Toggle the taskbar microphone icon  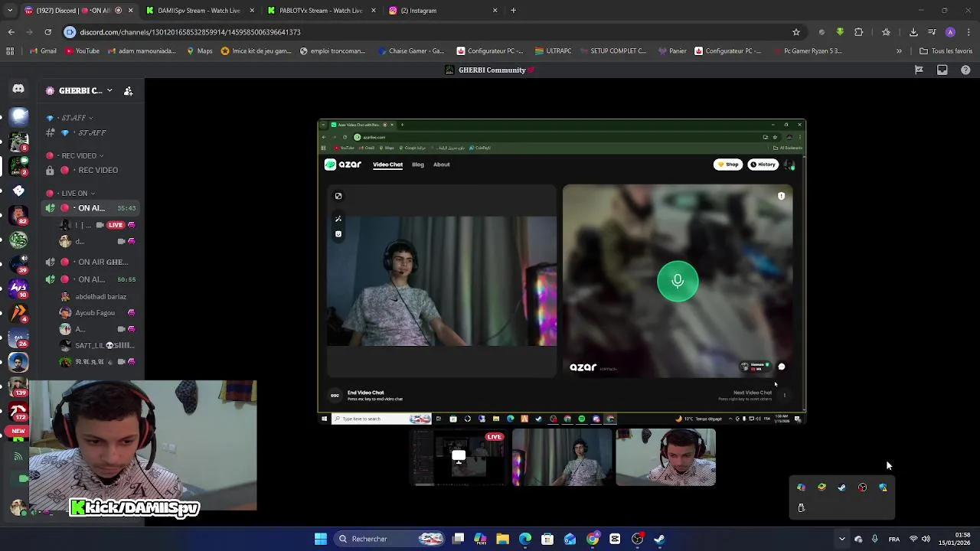[x=874, y=539]
